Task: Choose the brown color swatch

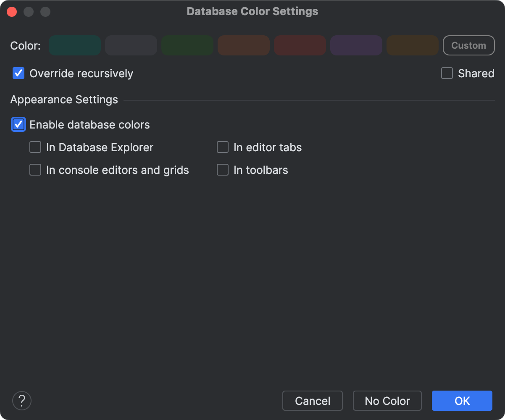Action: [x=243, y=45]
